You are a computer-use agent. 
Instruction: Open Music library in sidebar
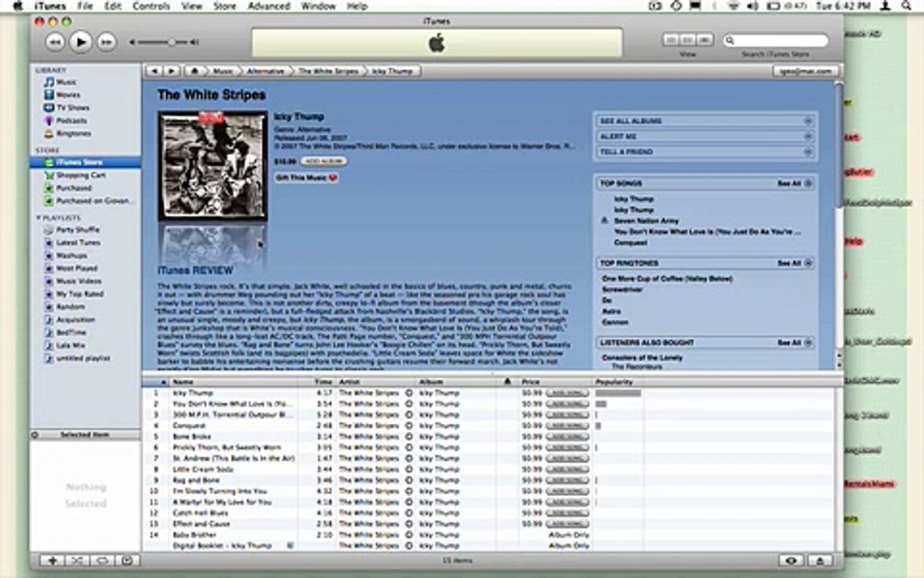(x=66, y=82)
